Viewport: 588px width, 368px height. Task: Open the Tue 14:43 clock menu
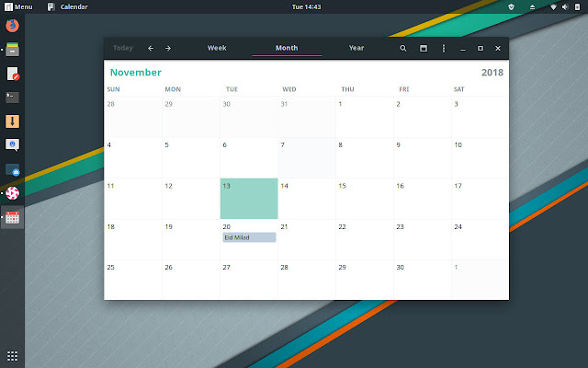[306, 6]
